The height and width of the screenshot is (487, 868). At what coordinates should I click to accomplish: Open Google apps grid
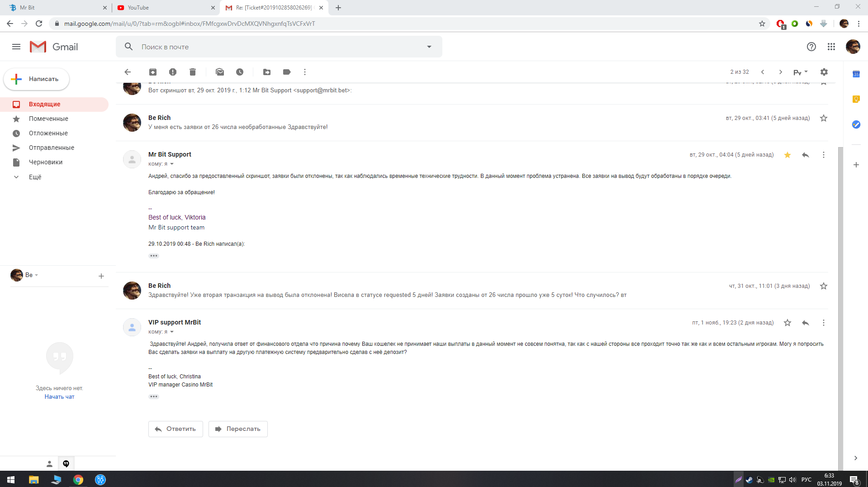(831, 47)
